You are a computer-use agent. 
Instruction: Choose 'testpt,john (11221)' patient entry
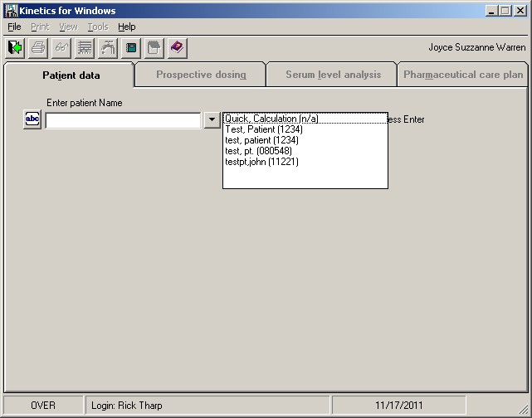coord(261,162)
